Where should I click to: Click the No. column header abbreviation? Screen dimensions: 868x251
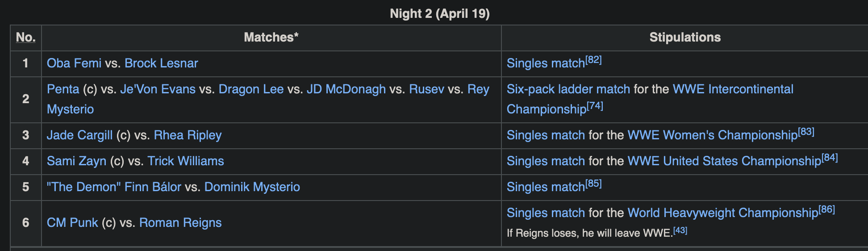(25, 38)
